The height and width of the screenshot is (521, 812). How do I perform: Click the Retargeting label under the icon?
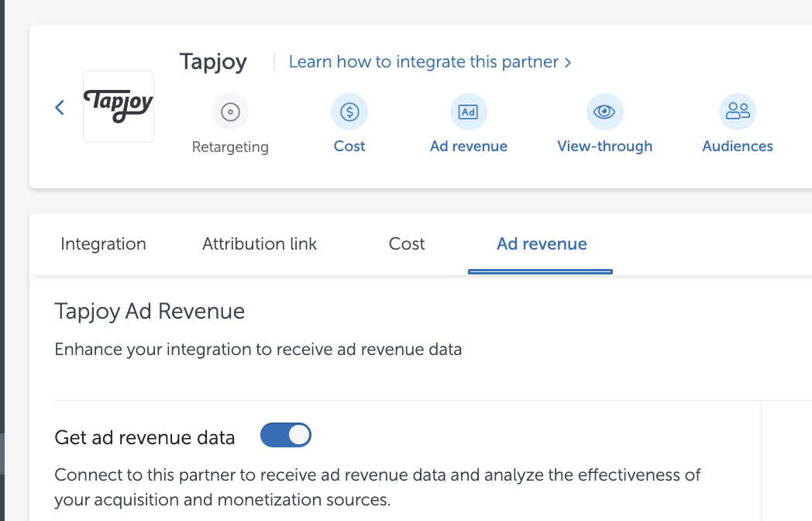point(230,147)
